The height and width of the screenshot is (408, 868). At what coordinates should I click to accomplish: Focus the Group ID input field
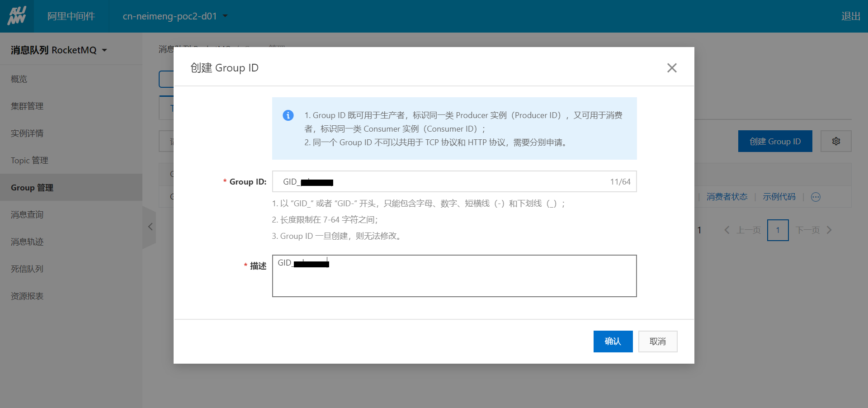click(454, 181)
